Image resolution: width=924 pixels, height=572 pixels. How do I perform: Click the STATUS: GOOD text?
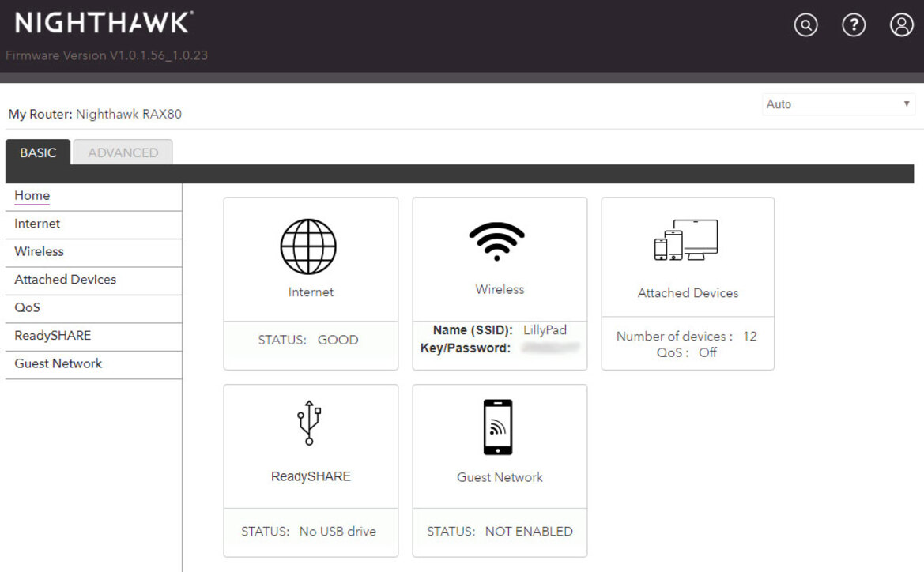[x=308, y=340]
